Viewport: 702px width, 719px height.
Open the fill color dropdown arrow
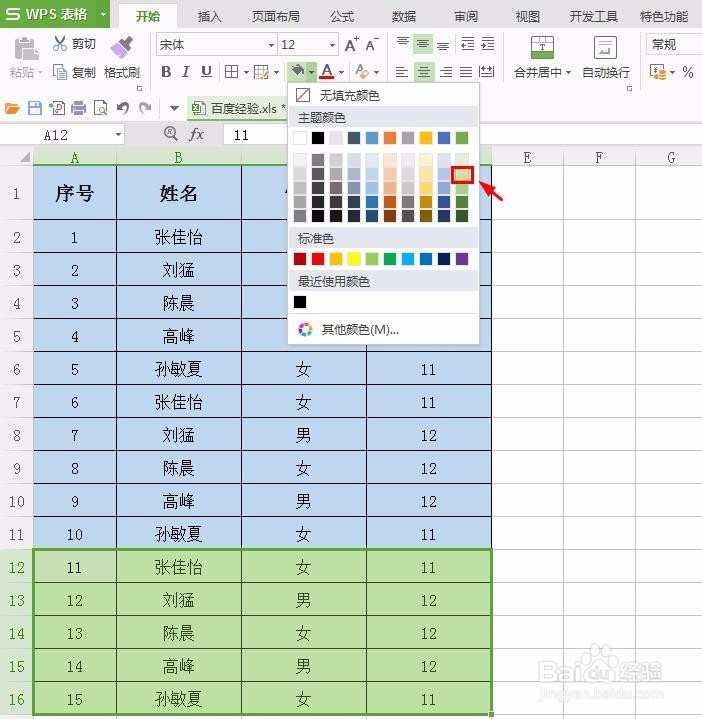tap(311, 72)
